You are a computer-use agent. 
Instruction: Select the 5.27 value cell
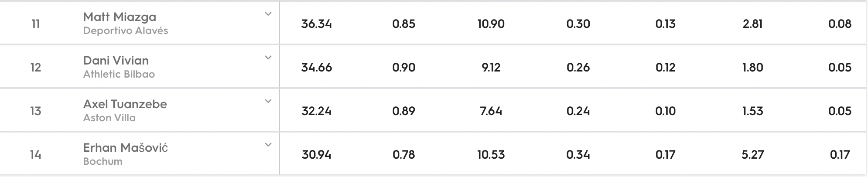tap(753, 155)
